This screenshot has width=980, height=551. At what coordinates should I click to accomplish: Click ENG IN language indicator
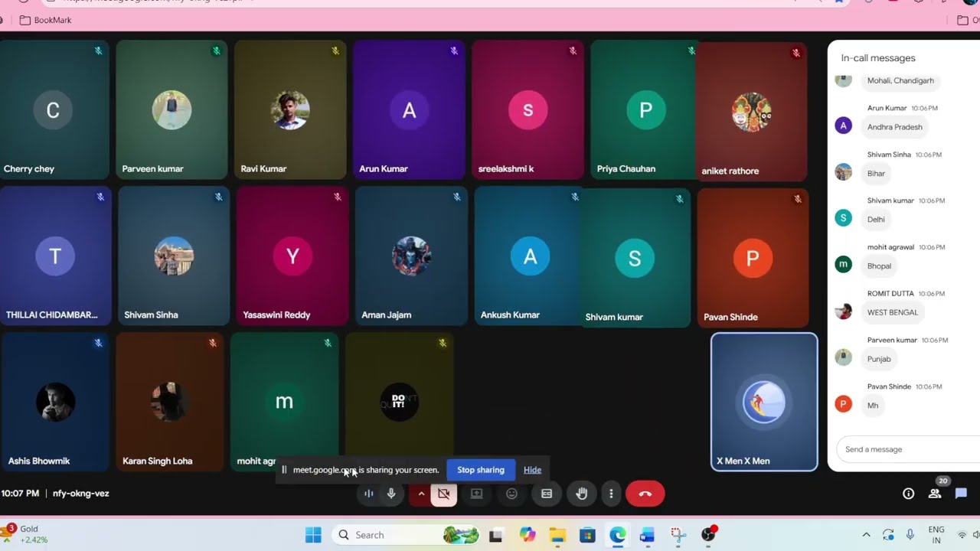pyautogui.click(x=936, y=535)
